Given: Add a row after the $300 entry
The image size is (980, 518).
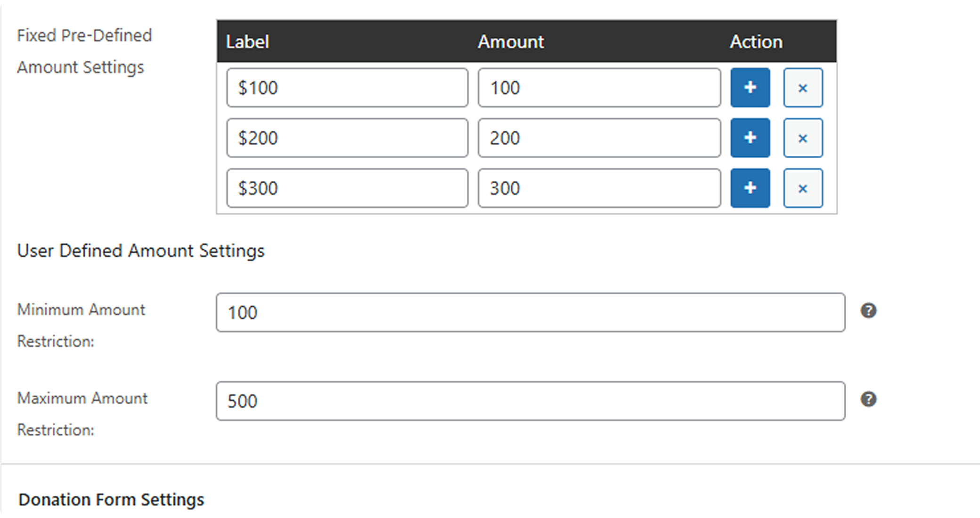Looking at the screenshot, I should pyautogui.click(x=750, y=188).
